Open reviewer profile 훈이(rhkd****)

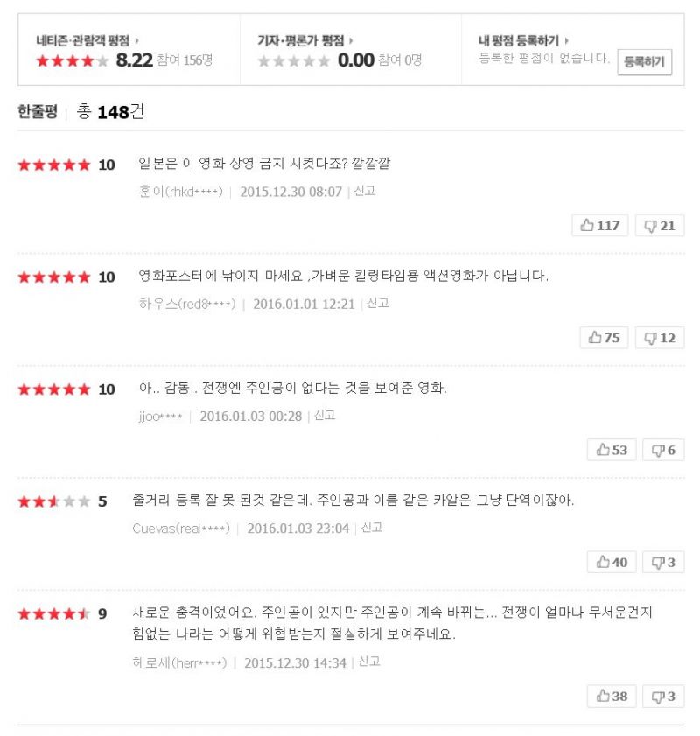click(x=180, y=192)
